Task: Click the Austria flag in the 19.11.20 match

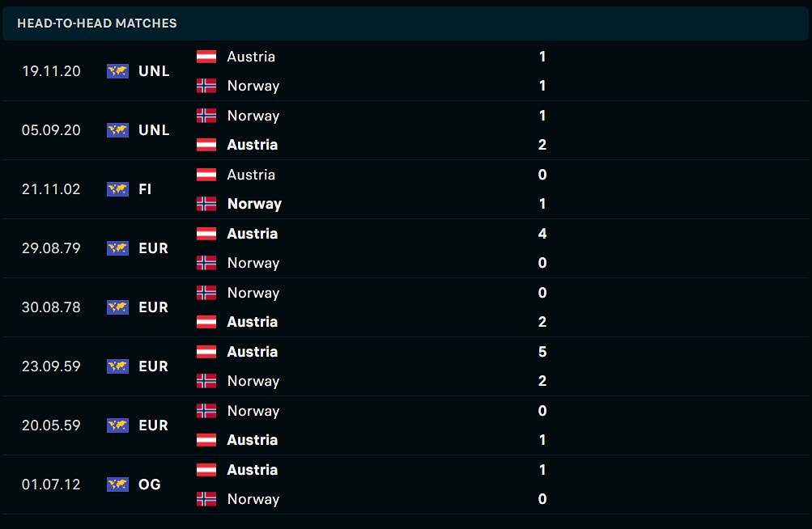Action: click(206, 57)
